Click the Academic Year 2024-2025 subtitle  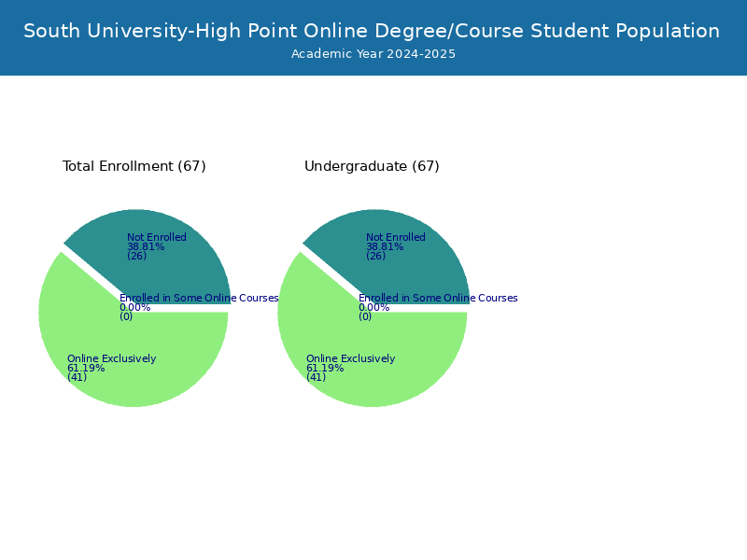click(x=373, y=54)
